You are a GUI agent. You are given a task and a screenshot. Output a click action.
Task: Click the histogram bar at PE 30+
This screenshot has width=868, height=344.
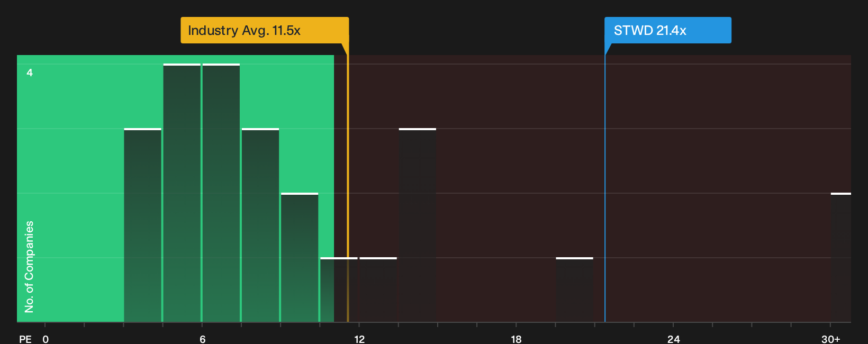coord(841,257)
